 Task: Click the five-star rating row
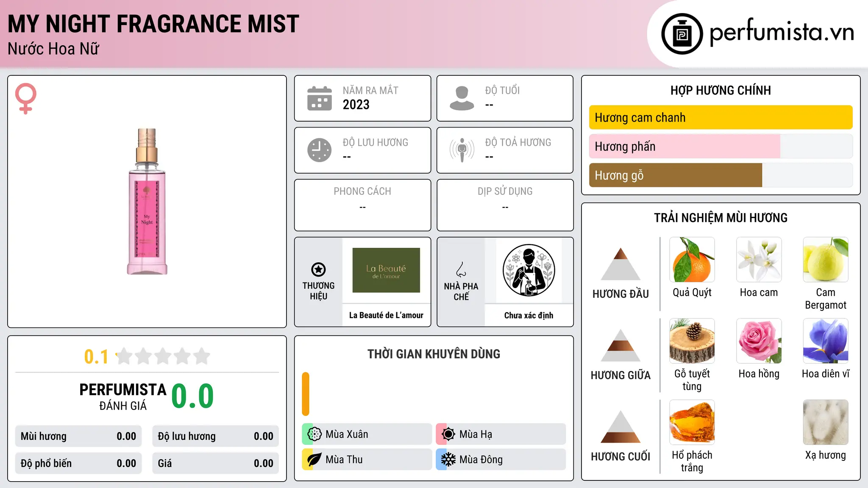(163, 356)
